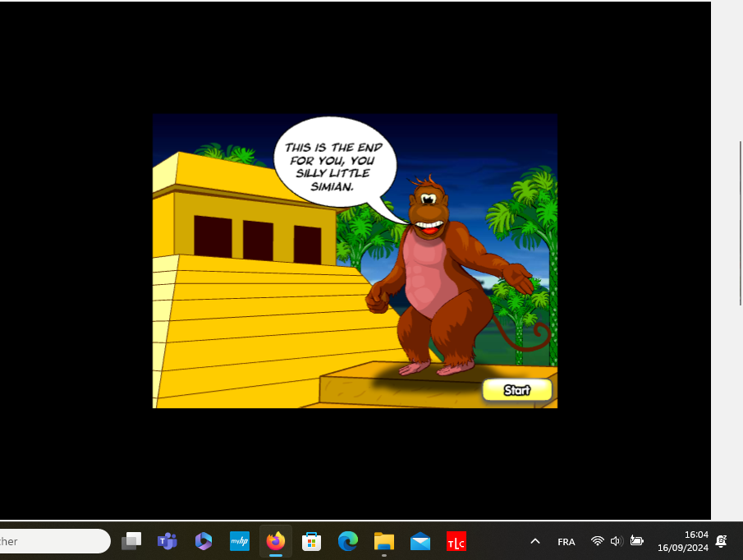Open the red TLC app icon
Image resolution: width=743 pixels, height=560 pixels.
point(456,541)
